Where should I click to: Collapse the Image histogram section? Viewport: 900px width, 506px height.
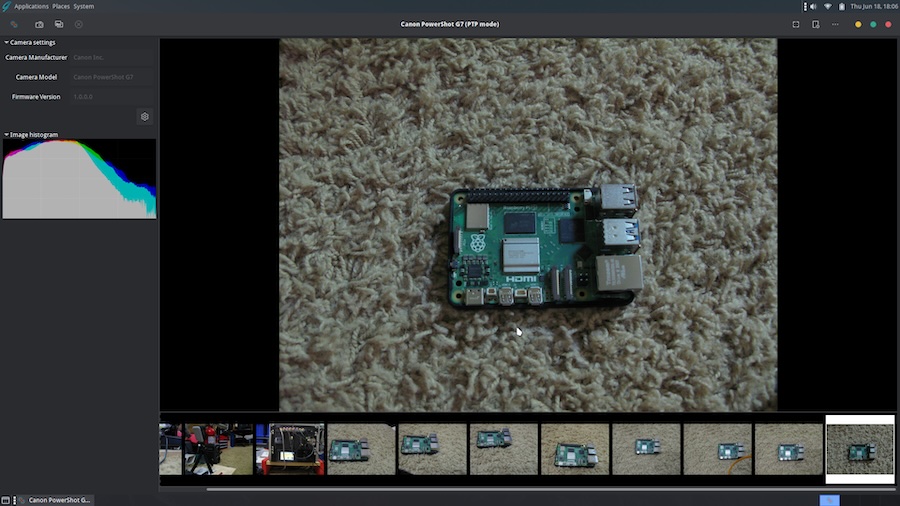31,135
